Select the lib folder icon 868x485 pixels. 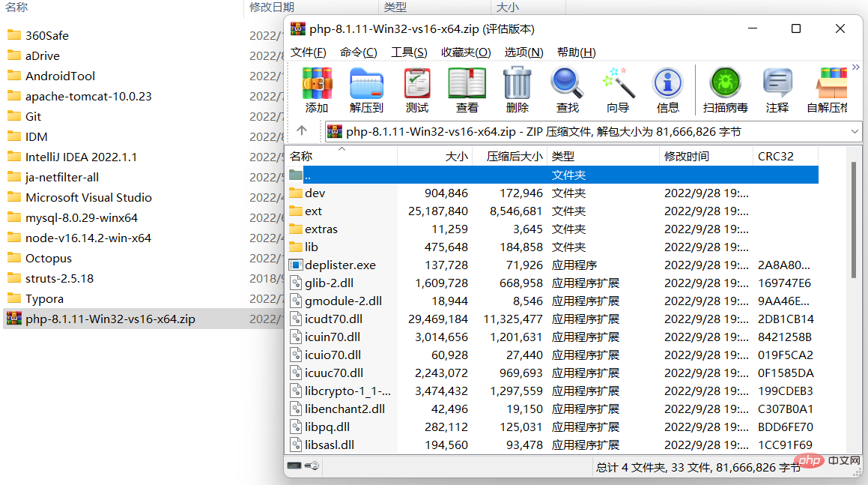(296, 247)
